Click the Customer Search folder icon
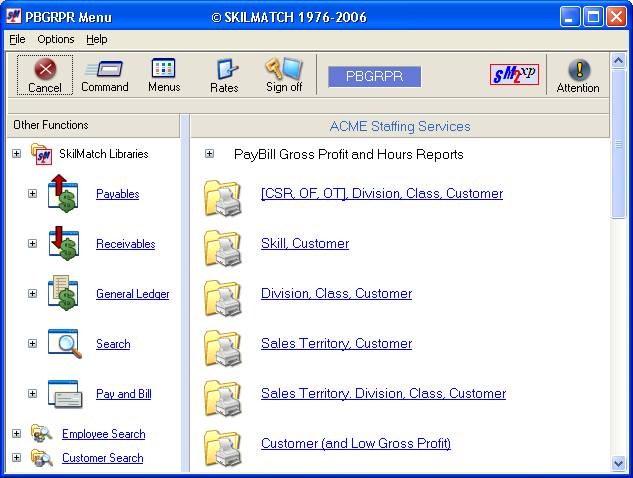633x478 pixels. [x=42, y=458]
